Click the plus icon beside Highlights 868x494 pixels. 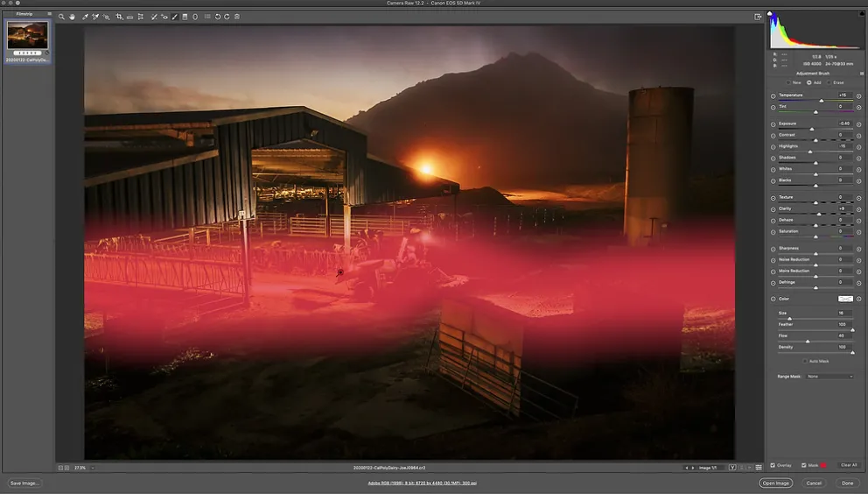point(858,147)
